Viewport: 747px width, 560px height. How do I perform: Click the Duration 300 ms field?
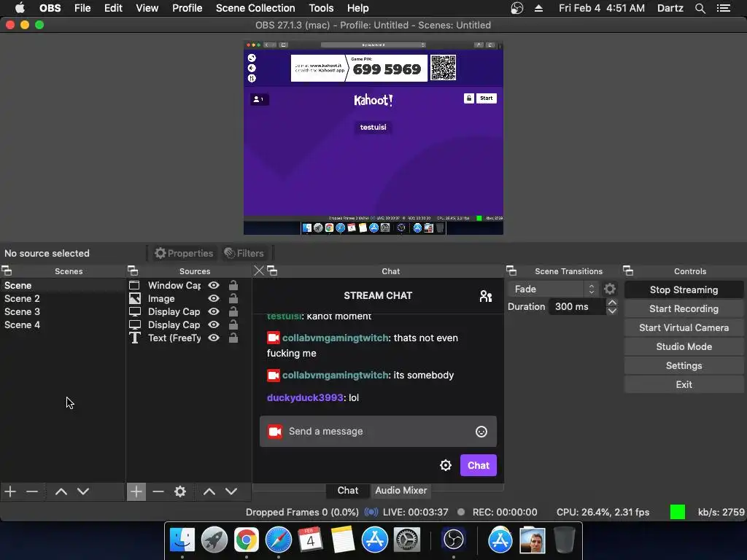coord(578,307)
